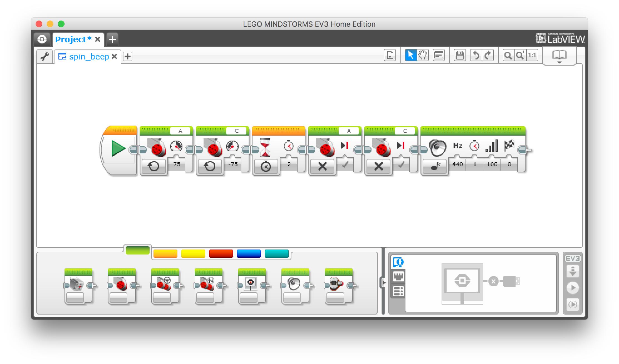Click Move Steering block in palette
Screen dimensions: 619x364
tap(165, 286)
